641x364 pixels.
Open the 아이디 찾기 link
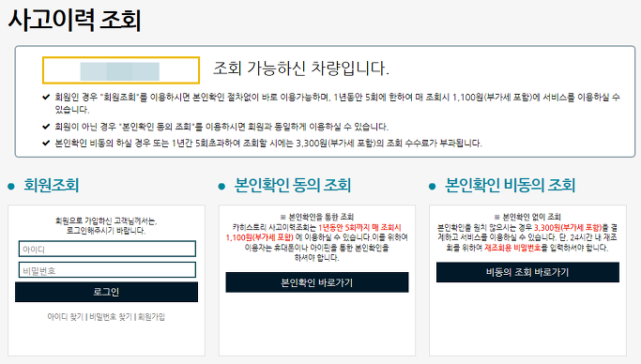pos(65,316)
